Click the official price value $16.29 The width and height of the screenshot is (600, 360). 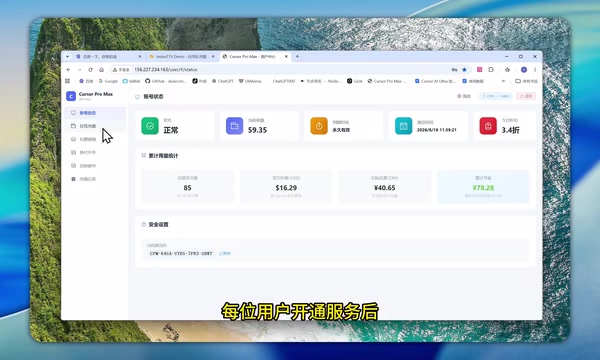[x=286, y=188]
